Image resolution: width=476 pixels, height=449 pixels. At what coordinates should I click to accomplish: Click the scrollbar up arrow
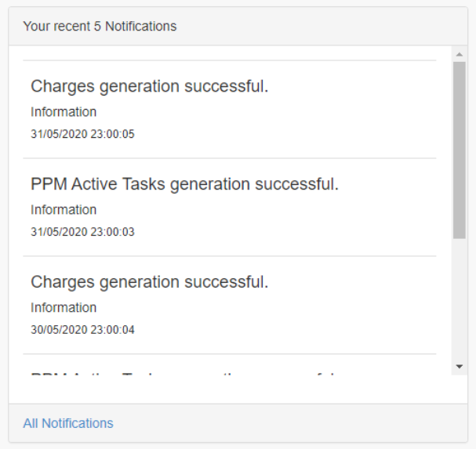pos(460,54)
